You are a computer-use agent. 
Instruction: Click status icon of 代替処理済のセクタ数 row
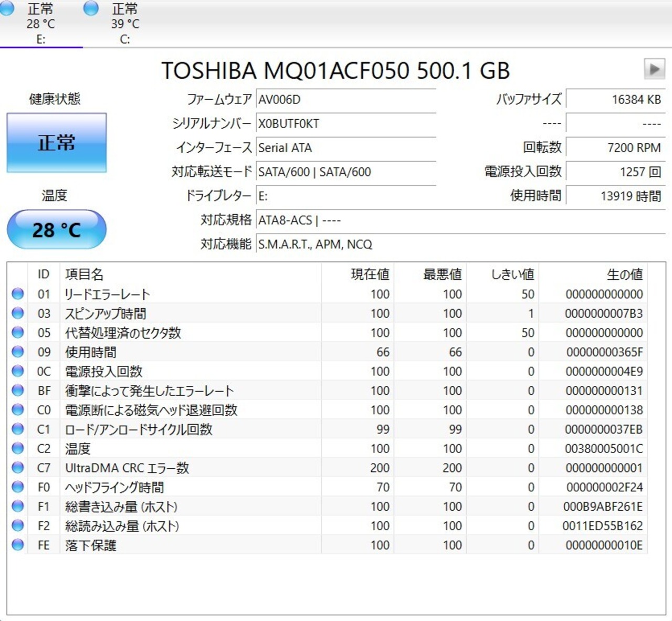pyautogui.click(x=18, y=333)
